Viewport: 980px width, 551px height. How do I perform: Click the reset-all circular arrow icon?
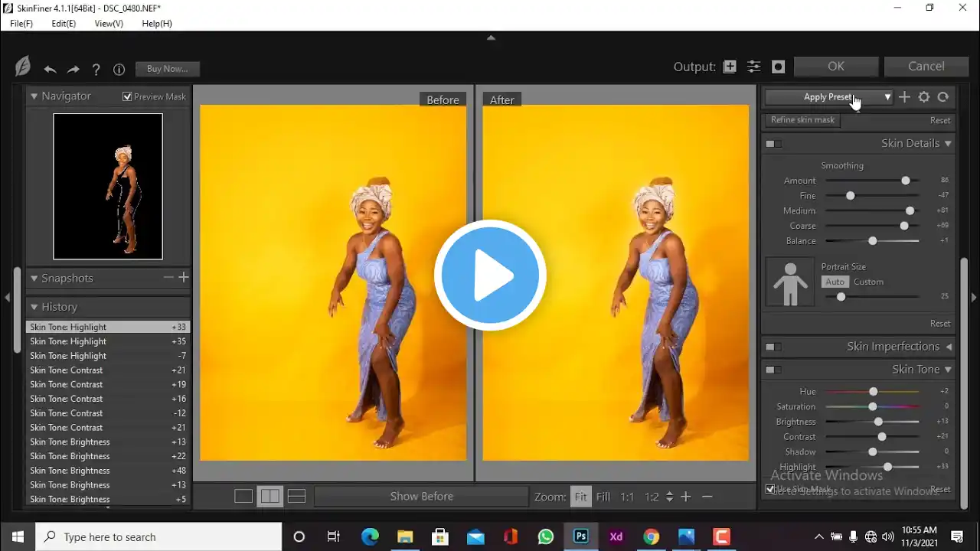coord(943,97)
